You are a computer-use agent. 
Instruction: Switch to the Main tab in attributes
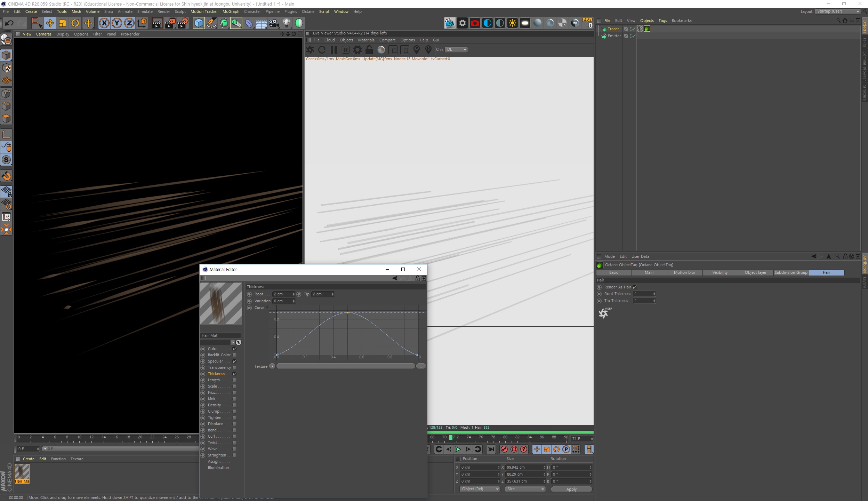pos(649,272)
